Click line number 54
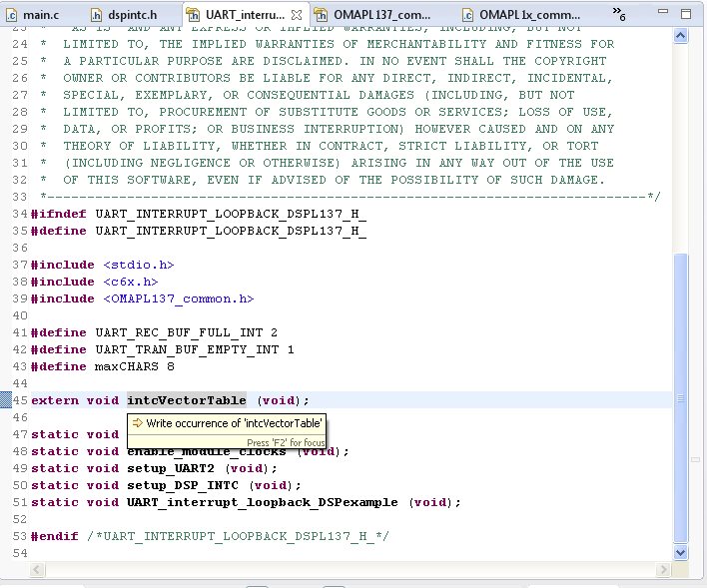 click(x=20, y=553)
